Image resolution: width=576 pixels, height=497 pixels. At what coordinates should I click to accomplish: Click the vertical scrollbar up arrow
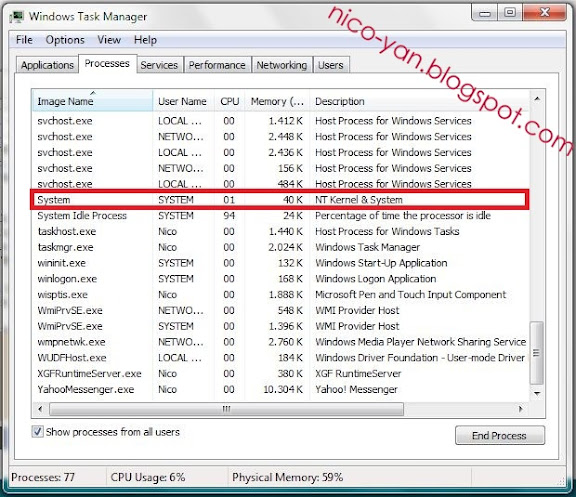point(537,98)
